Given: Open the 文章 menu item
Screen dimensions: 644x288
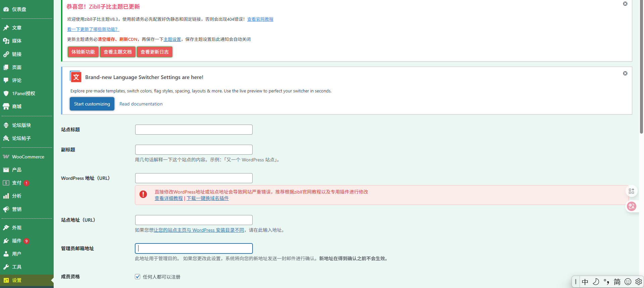Looking at the screenshot, I should [x=27, y=28].
